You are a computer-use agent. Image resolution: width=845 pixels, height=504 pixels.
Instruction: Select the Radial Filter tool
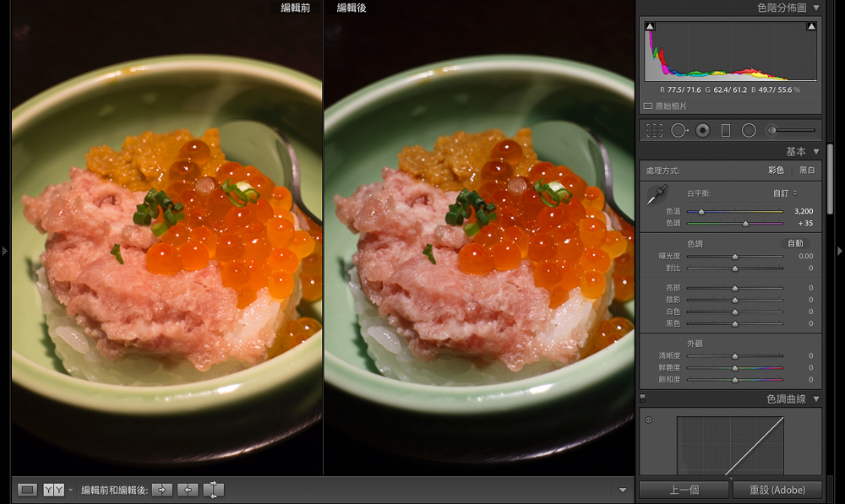pyautogui.click(x=749, y=130)
